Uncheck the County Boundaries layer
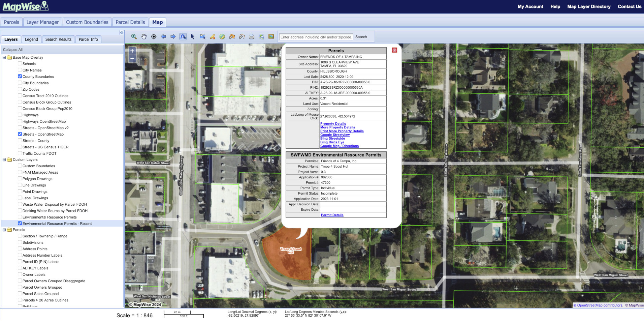The height and width of the screenshot is (321, 644). pos(20,77)
